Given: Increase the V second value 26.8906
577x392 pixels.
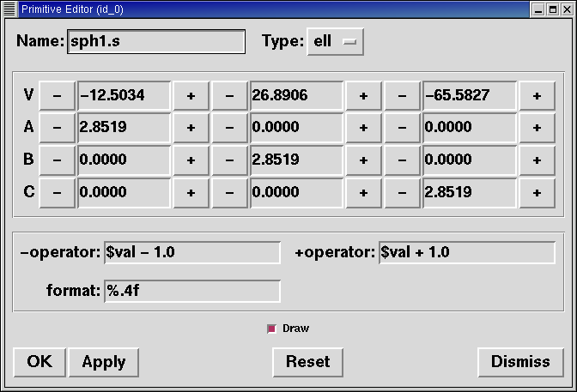Looking at the screenshot, I should (363, 95).
